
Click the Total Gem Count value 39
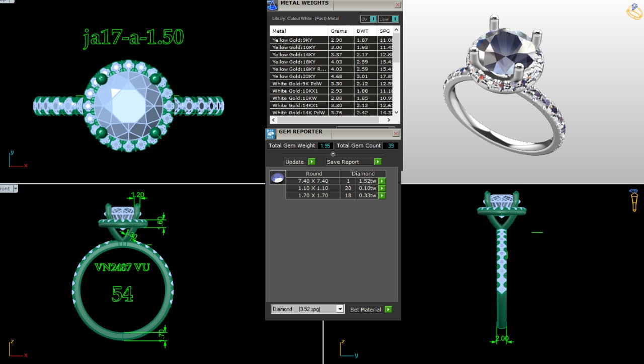point(390,145)
